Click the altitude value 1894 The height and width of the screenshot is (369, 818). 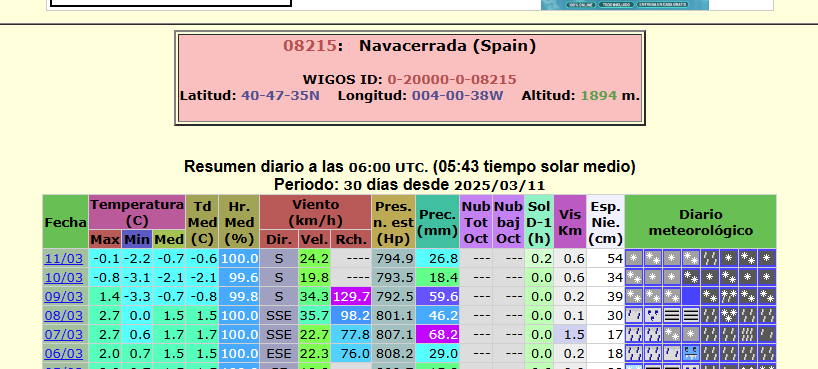click(598, 96)
